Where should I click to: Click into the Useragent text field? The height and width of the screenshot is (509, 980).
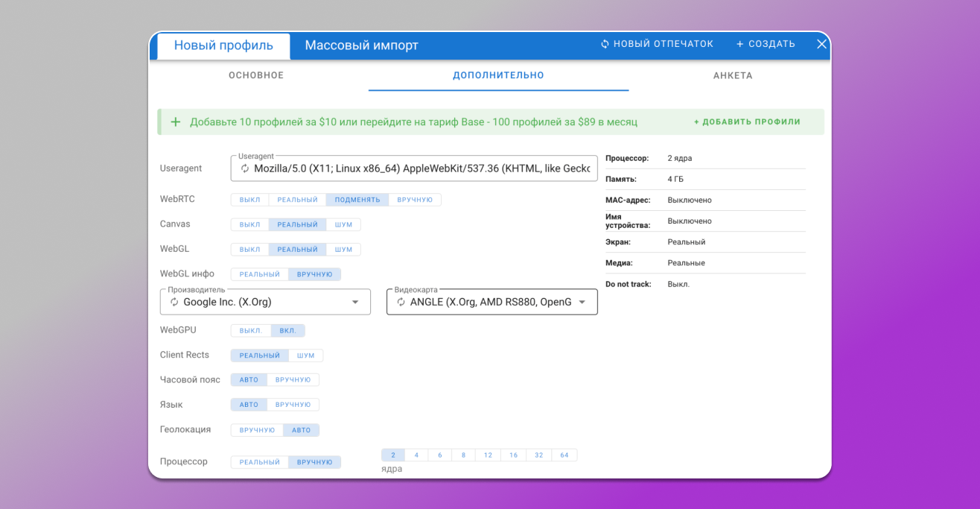(x=421, y=168)
